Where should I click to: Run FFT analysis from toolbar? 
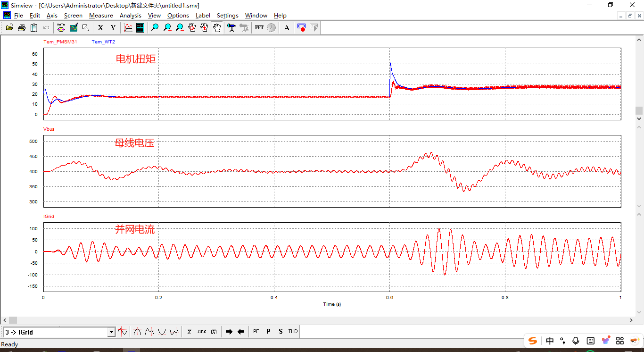click(x=259, y=28)
